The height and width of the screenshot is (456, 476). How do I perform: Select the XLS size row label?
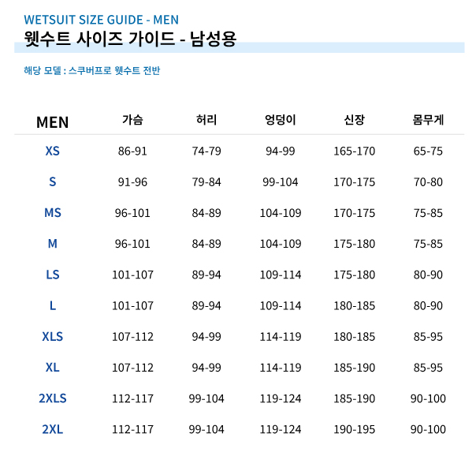(x=52, y=337)
